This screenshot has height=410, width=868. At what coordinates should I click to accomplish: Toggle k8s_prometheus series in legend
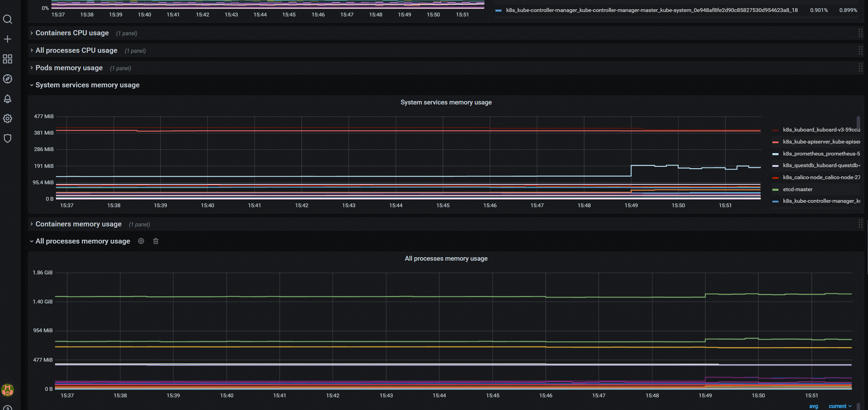coord(821,154)
